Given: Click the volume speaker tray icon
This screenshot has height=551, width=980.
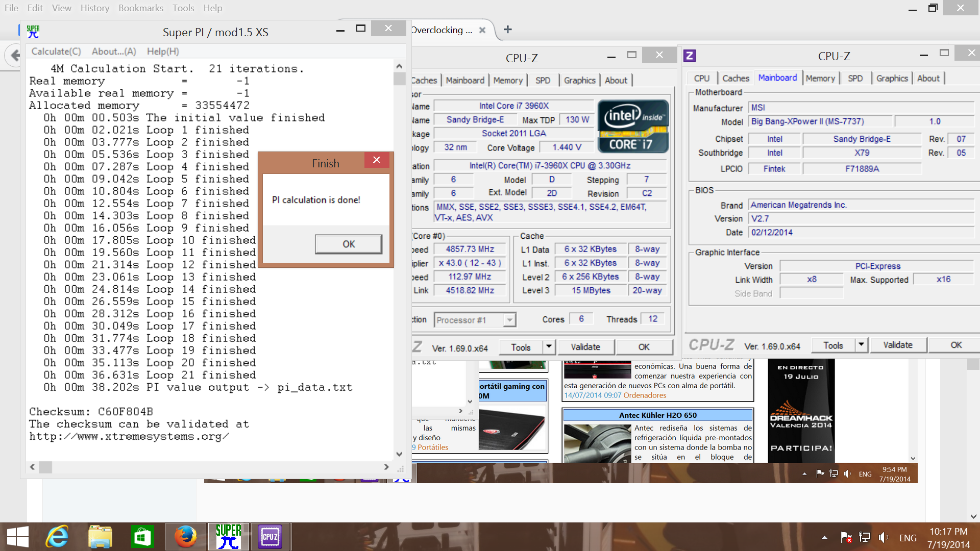Looking at the screenshot, I should coord(883,537).
